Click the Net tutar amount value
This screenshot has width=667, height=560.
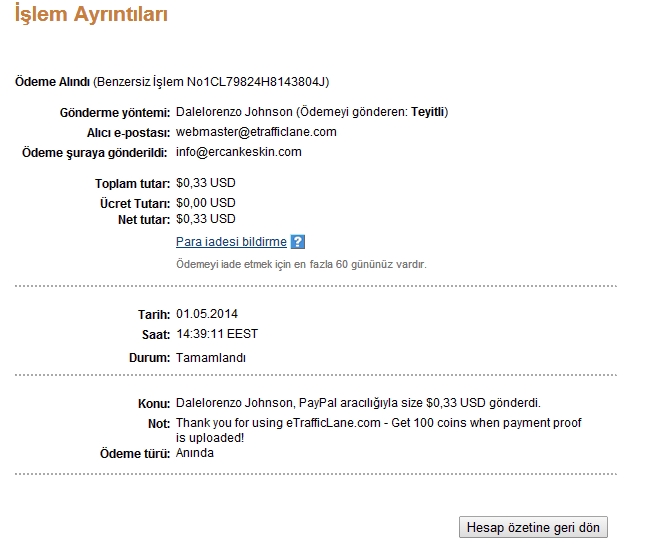coord(206,219)
